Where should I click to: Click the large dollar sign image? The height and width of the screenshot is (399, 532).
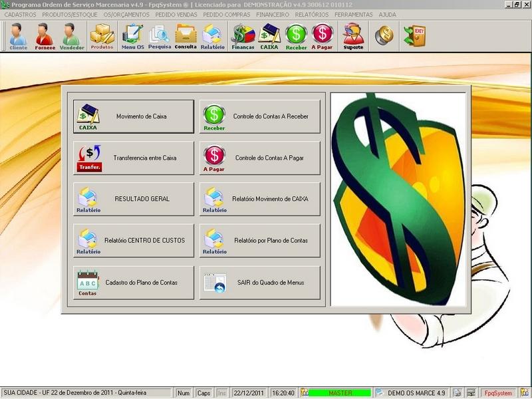tap(398, 199)
